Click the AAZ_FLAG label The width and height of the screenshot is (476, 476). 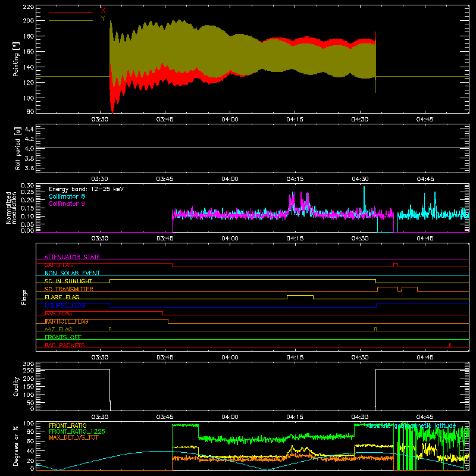click(58, 329)
